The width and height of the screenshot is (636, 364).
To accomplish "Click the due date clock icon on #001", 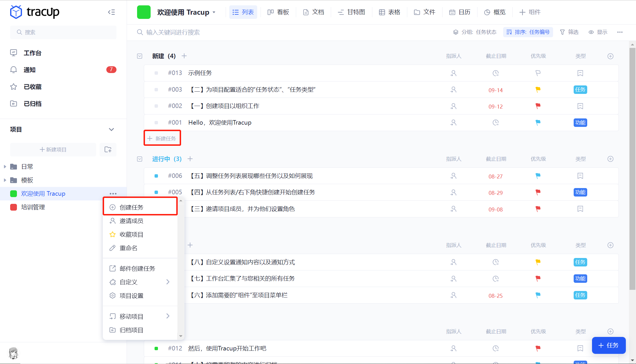I will (496, 123).
